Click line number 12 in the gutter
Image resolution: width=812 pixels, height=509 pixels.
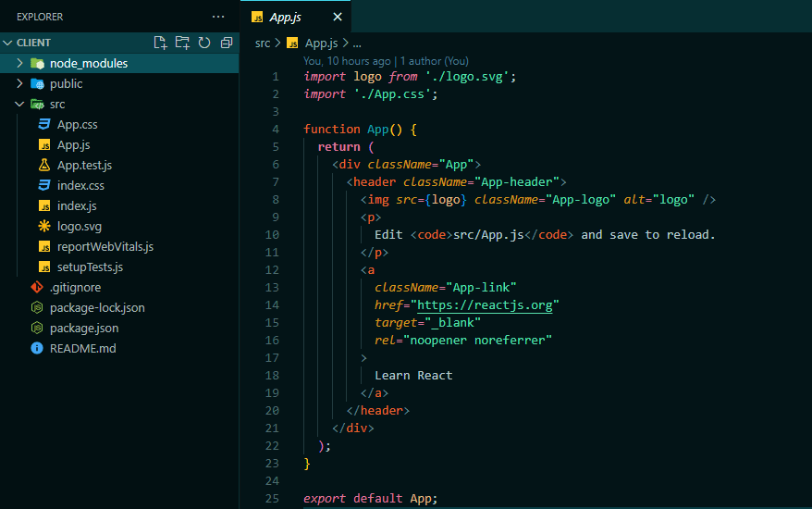click(272, 269)
